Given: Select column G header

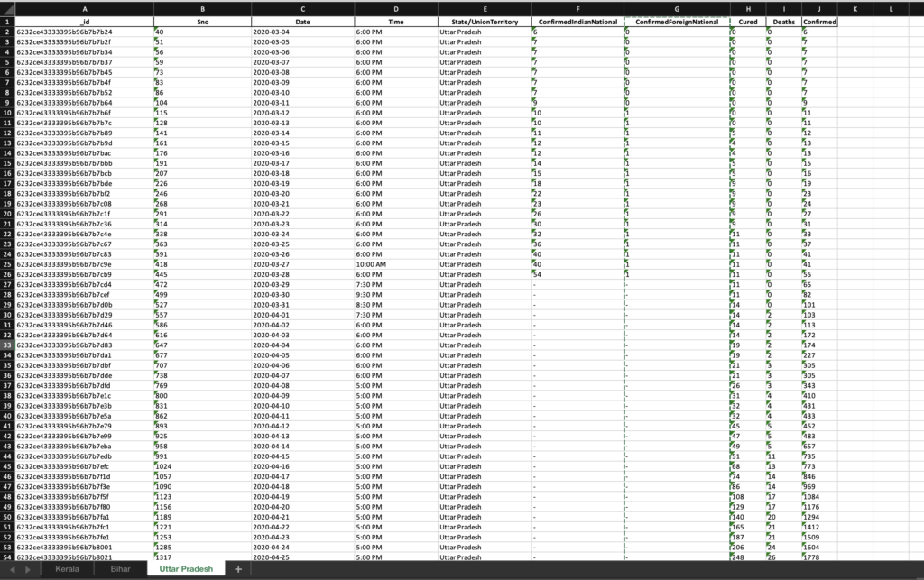Looking at the screenshot, I should click(676, 9).
